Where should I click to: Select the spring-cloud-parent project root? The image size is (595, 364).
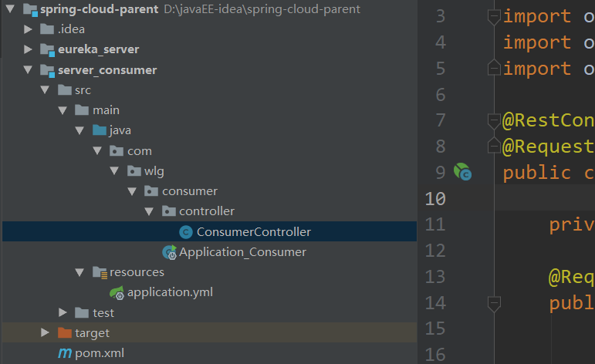[99, 9]
